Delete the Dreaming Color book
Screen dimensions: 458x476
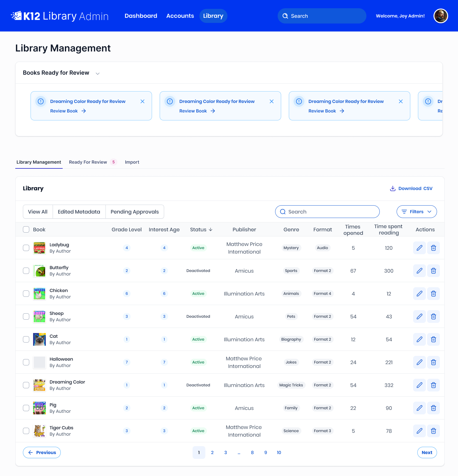434,385
